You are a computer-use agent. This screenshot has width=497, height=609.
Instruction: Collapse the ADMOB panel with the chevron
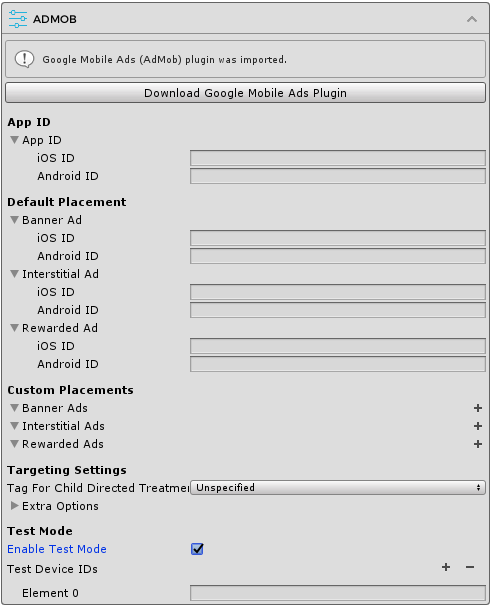coord(472,19)
